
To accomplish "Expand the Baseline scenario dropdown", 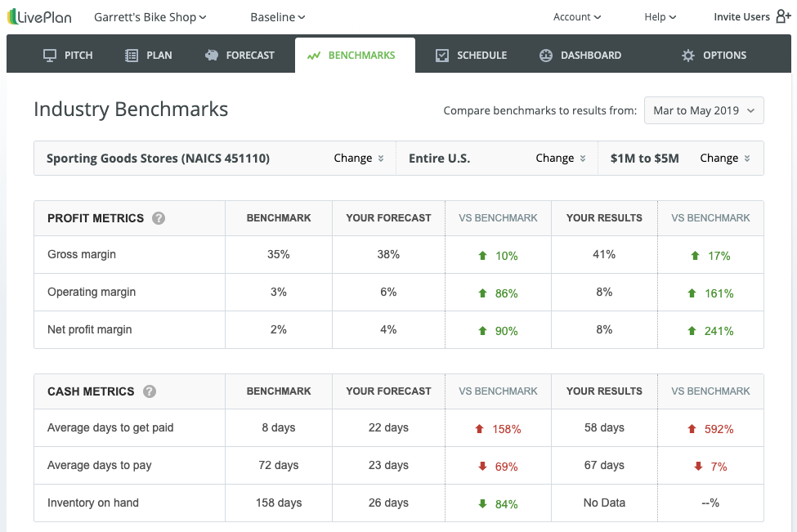I will pyautogui.click(x=277, y=16).
